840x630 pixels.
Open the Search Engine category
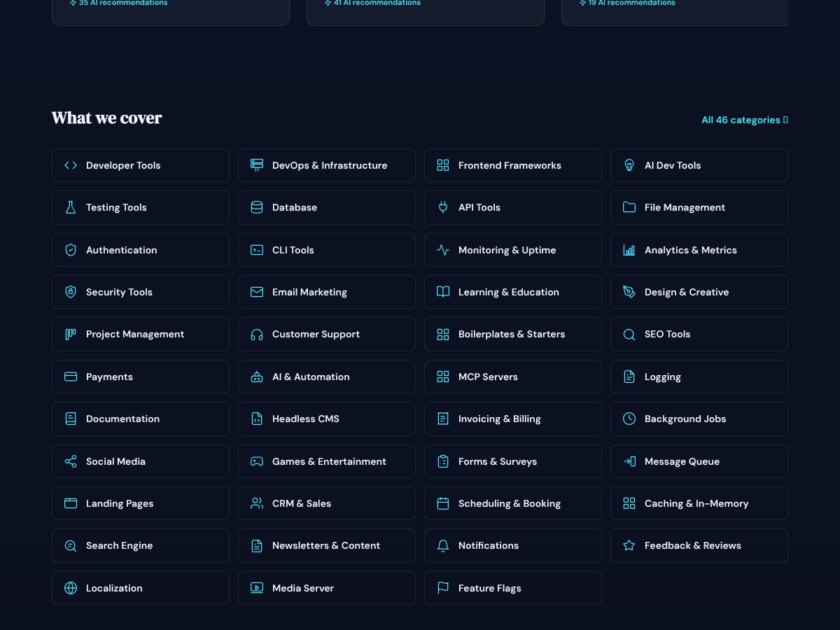(x=141, y=545)
